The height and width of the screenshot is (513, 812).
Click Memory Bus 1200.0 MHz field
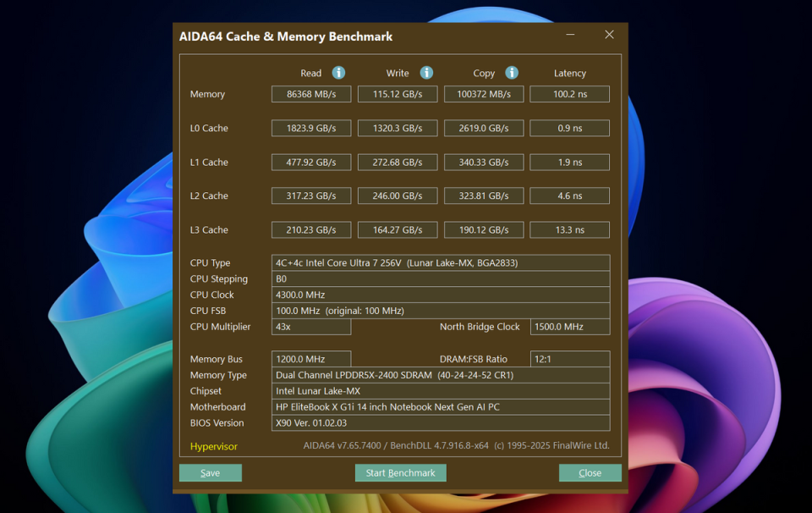click(x=311, y=359)
